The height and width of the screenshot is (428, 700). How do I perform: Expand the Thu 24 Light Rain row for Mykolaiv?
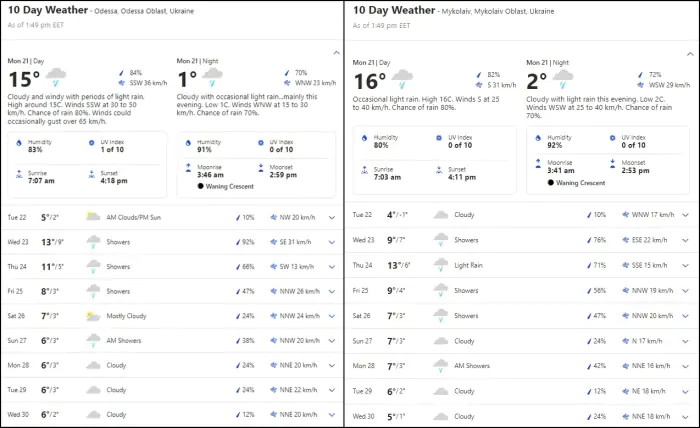tap(685, 265)
